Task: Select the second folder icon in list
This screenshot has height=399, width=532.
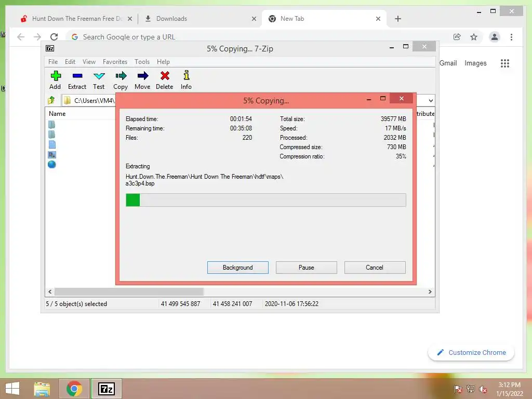Action: (x=51, y=135)
